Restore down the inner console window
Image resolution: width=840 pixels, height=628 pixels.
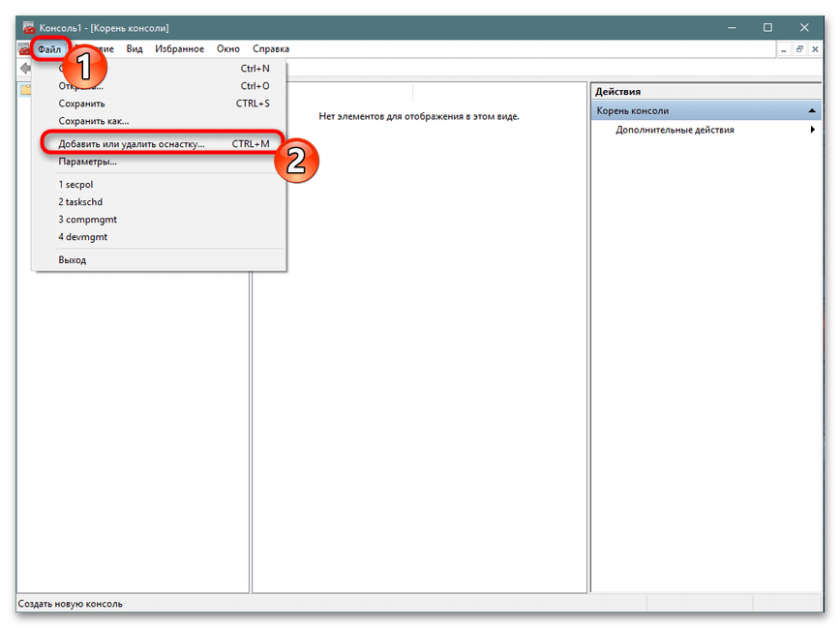(800, 48)
